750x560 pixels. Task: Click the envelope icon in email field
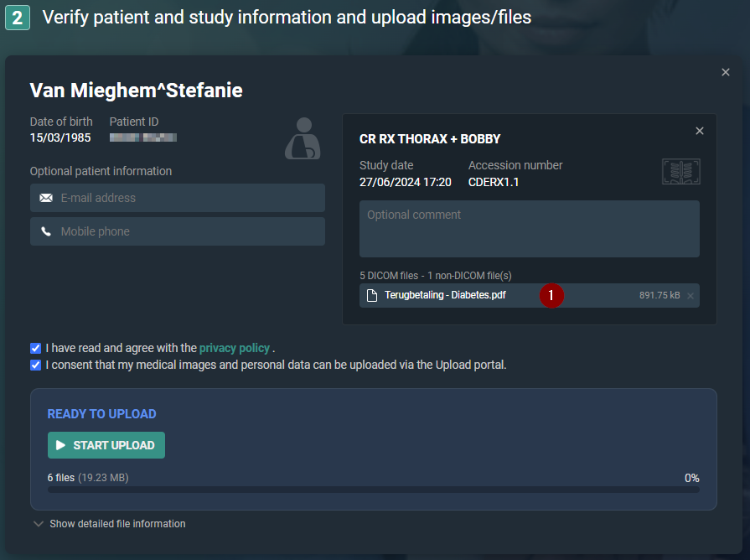(46, 198)
